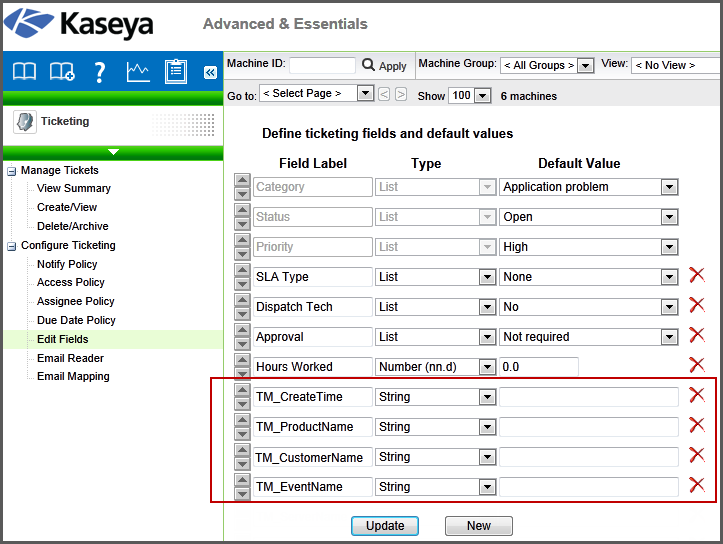723x544 pixels.
Task: Expand the Priority default value dropdown
Action: click(x=669, y=247)
